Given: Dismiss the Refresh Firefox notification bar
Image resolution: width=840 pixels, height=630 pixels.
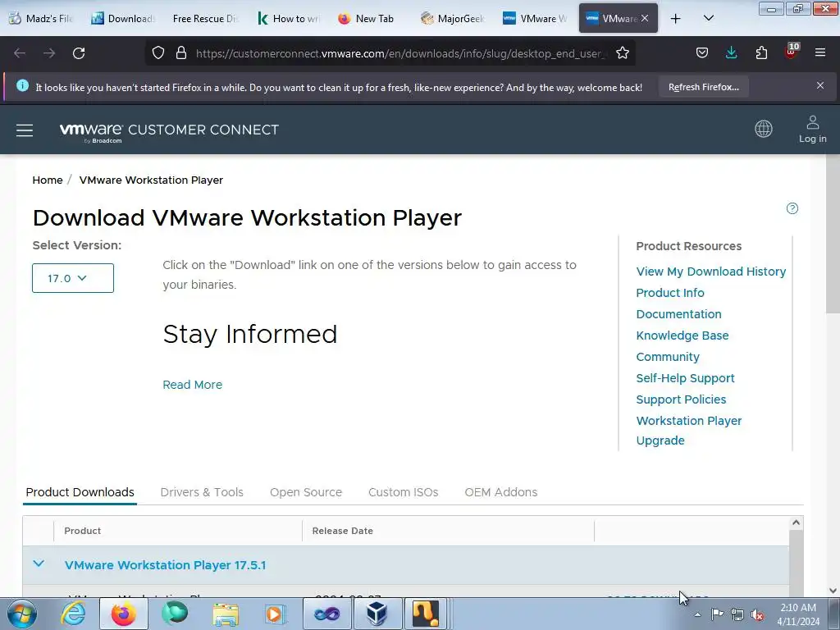Looking at the screenshot, I should (820, 85).
